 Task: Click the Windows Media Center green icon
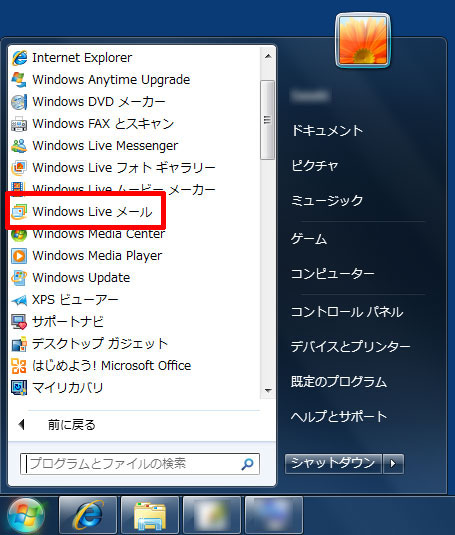click(19, 235)
